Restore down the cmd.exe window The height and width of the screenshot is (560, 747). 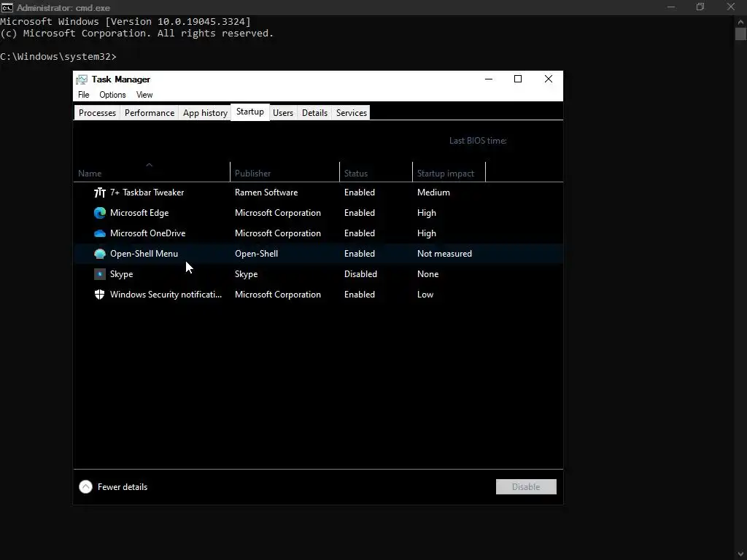tap(700, 7)
